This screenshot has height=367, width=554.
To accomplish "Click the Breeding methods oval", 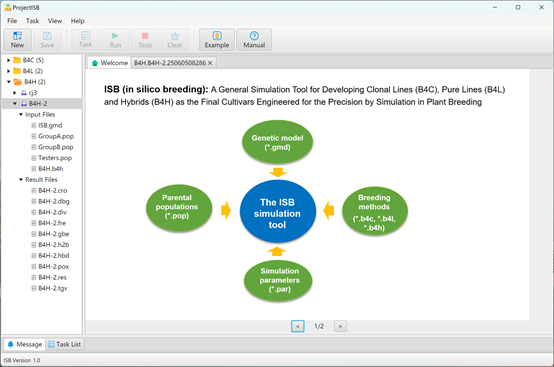I will coord(375,211).
